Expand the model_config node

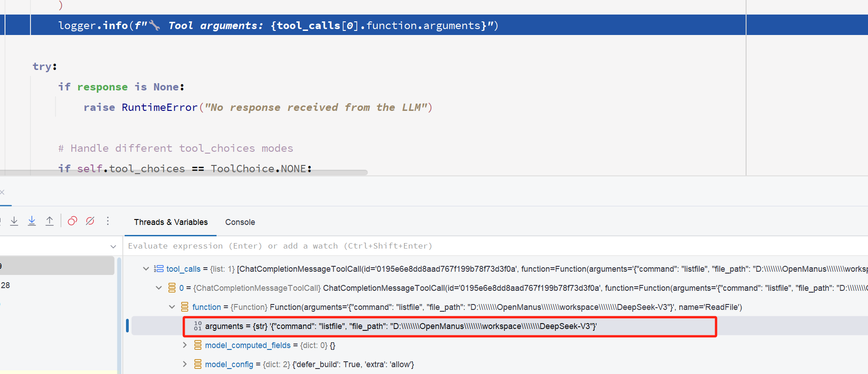[x=185, y=364]
